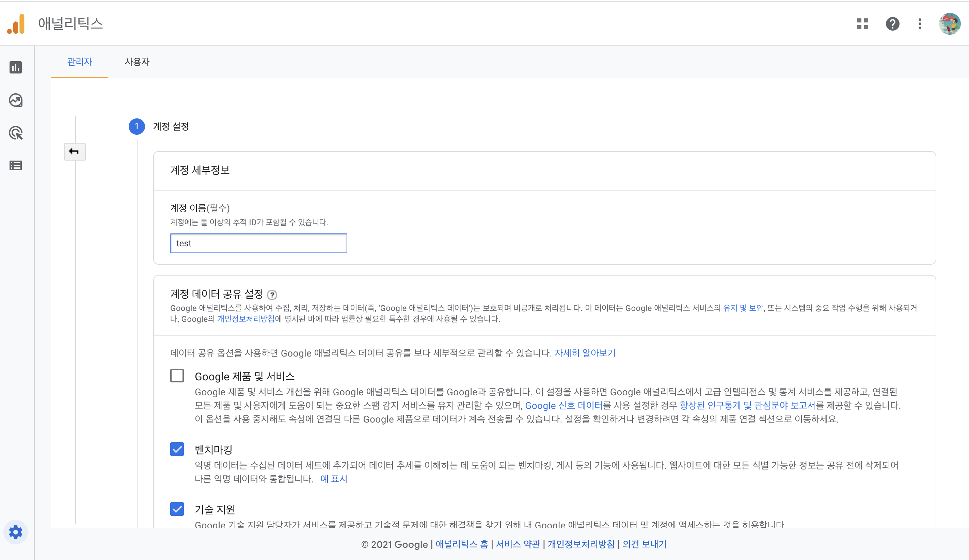Viewport: 969px width, 560px height.
Task: Click the user profile avatar
Action: click(x=949, y=24)
